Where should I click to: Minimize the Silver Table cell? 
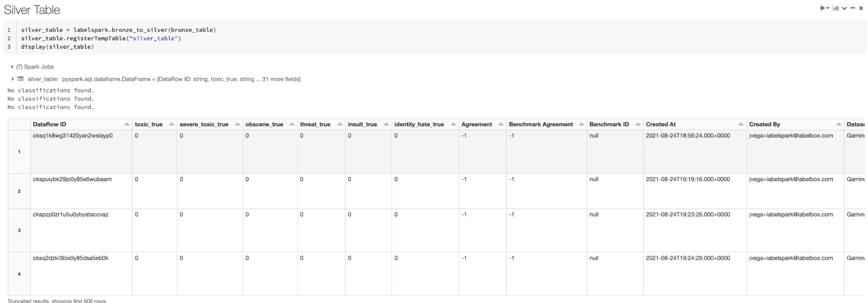click(x=853, y=8)
